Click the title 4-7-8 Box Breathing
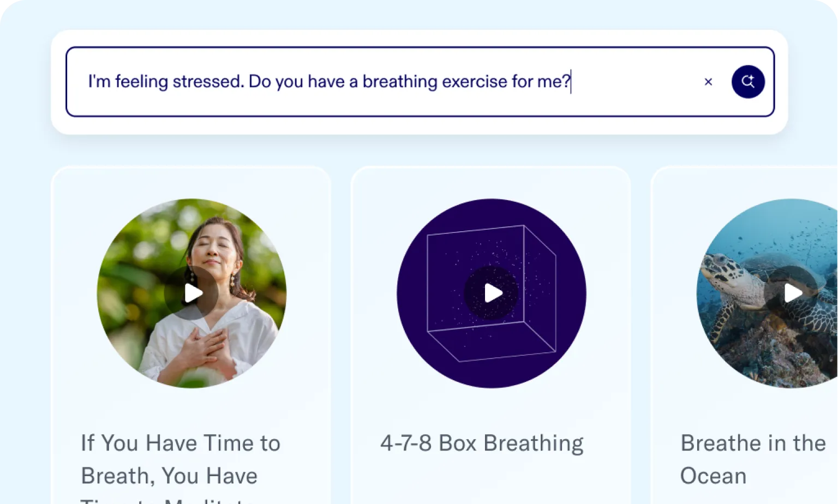Viewport: 838px width, 504px height. point(482,443)
